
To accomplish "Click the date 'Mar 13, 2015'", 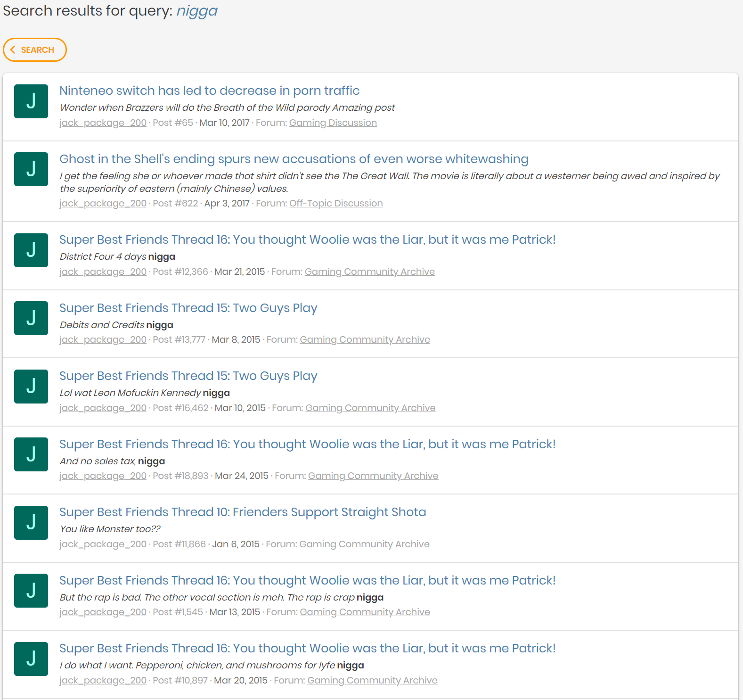I will (235, 612).
